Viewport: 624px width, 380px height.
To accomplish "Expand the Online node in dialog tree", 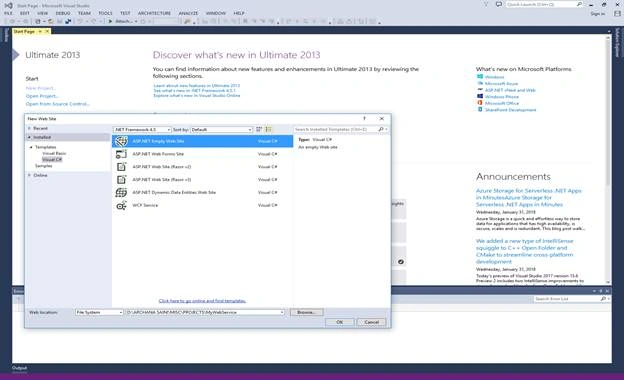I will 29,175.
